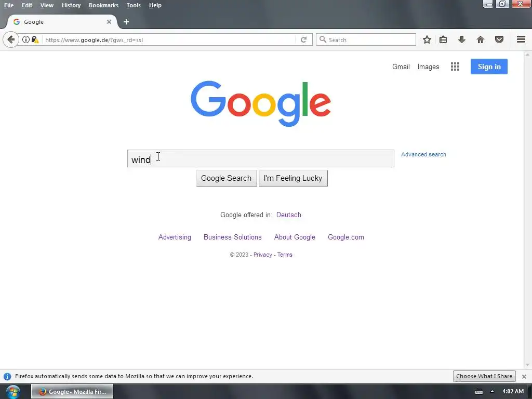The height and width of the screenshot is (399, 532).
Task: Click the Google Search button
Action: [x=227, y=178]
